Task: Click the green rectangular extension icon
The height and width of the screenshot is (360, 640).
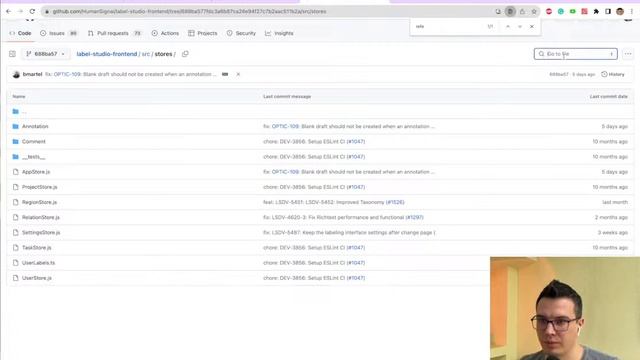Action: (573, 12)
